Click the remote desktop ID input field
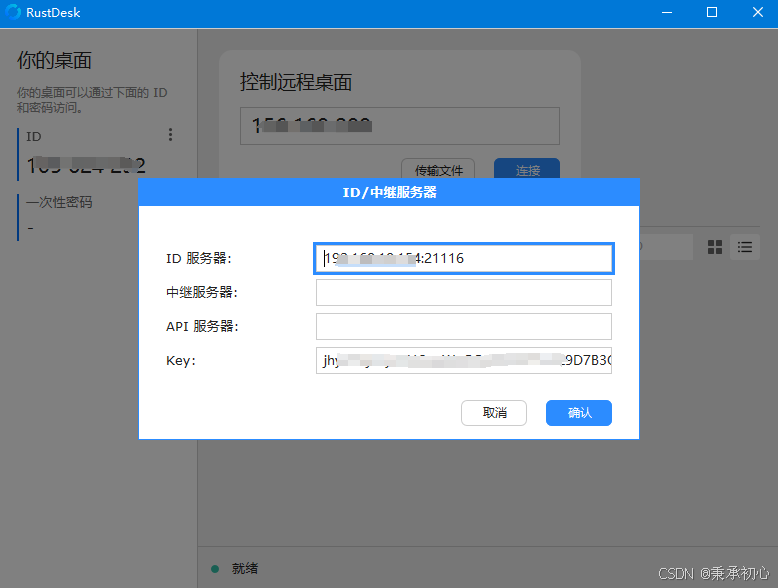 coord(400,126)
